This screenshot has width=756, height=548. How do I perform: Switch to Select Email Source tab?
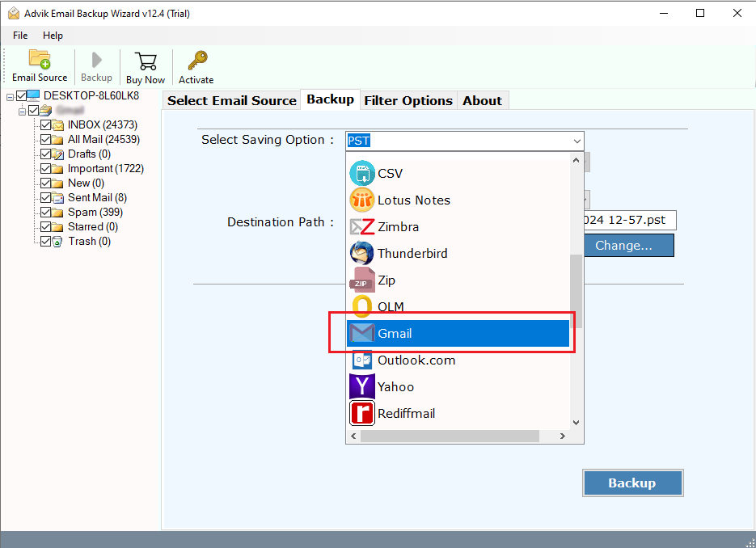point(232,100)
